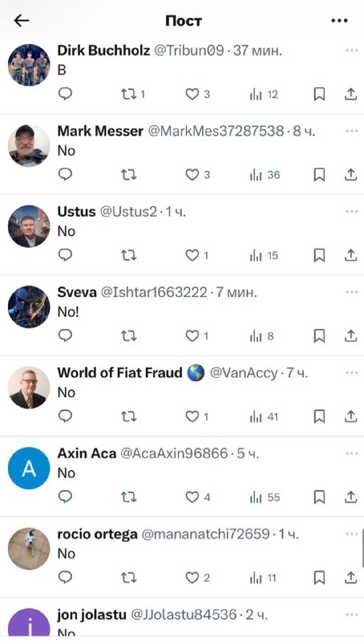The height and width of the screenshot is (642, 364).
Task: Open Mark Messer's profile name
Action: (x=100, y=131)
